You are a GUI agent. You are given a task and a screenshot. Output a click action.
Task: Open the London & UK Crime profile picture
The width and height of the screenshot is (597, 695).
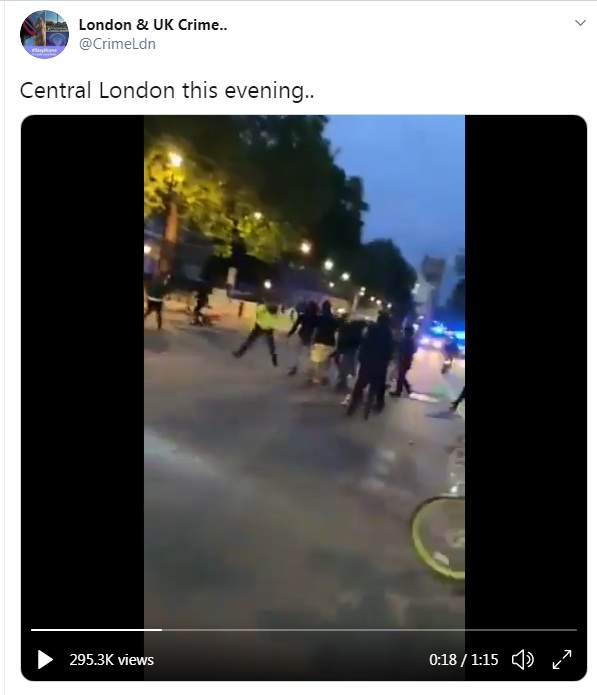44,34
